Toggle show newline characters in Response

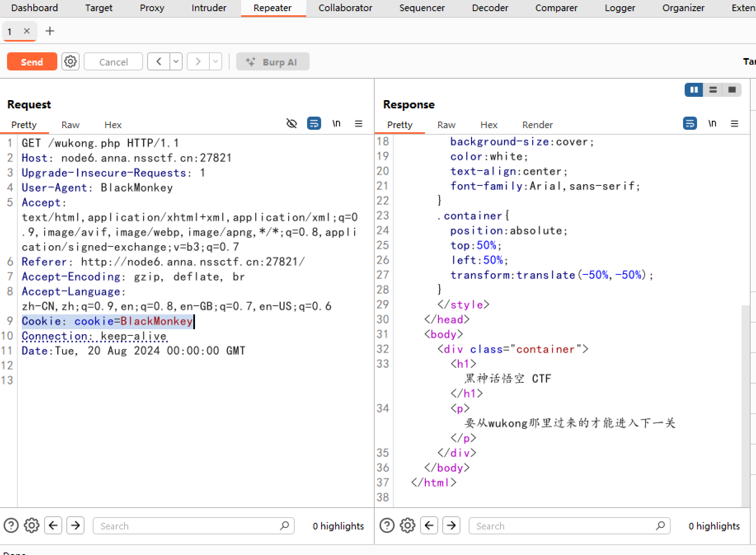tap(712, 124)
